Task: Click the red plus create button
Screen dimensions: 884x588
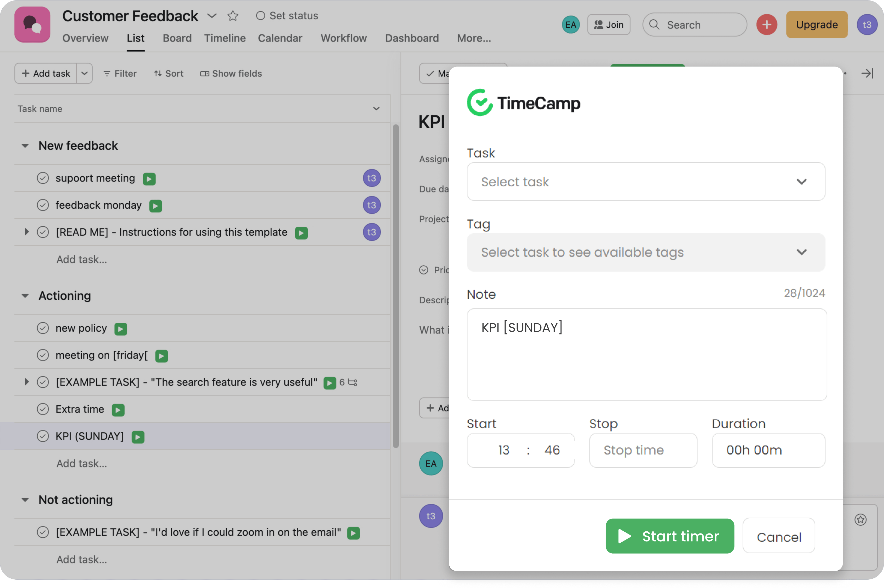Action: (767, 25)
